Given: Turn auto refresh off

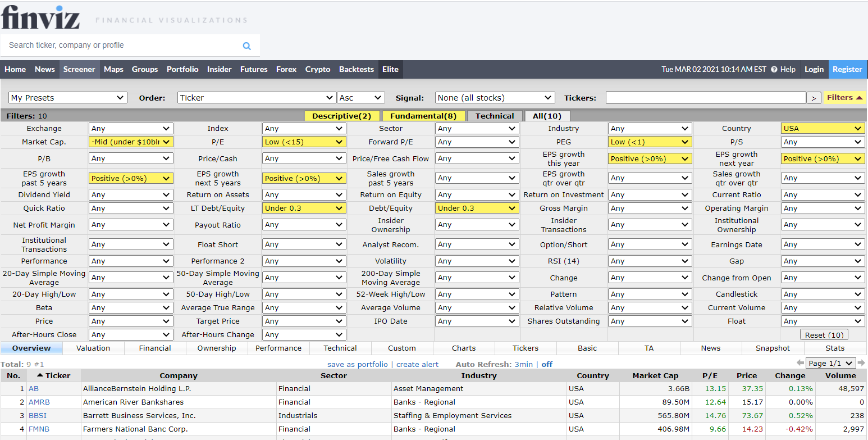Looking at the screenshot, I should (547, 364).
